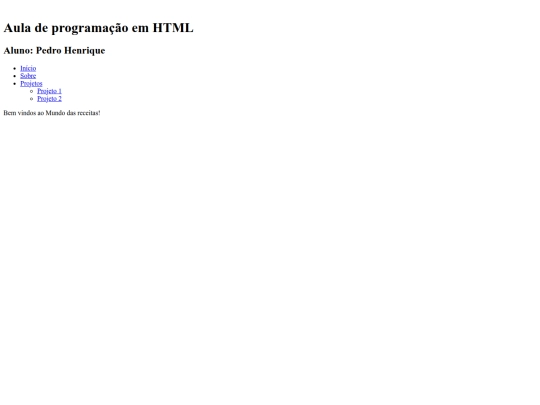The image size is (540, 405).
Task: Open the Início link
Action: click(x=28, y=68)
